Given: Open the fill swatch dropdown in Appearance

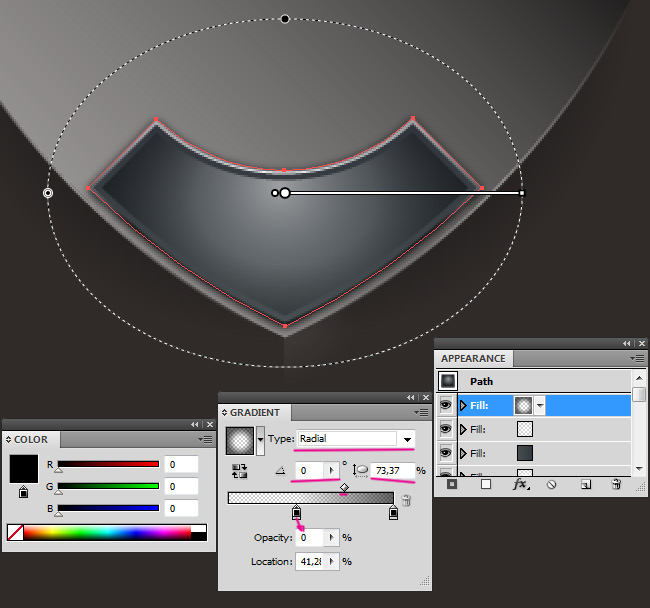Looking at the screenshot, I should tap(541, 405).
